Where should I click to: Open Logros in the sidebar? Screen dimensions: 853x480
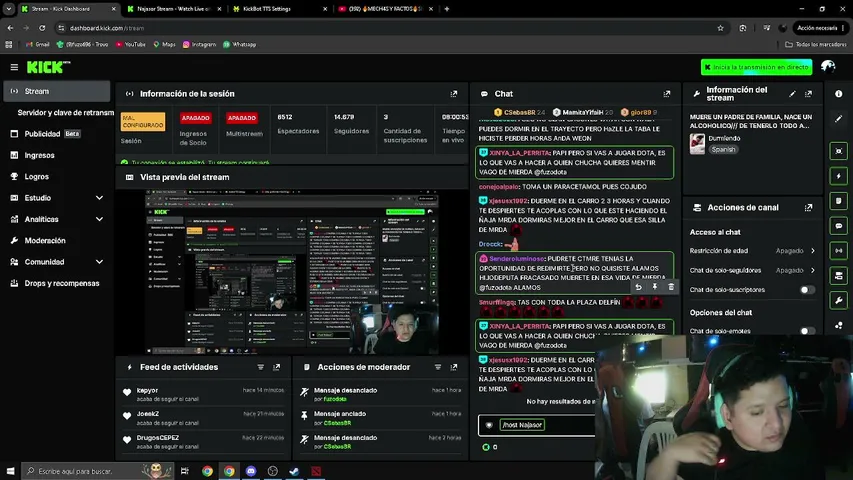point(57,177)
